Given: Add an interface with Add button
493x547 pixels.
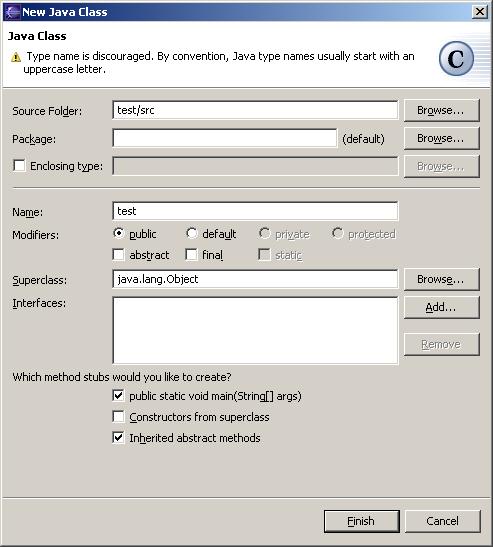Looking at the screenshot, I should click(x=442, y=307).
